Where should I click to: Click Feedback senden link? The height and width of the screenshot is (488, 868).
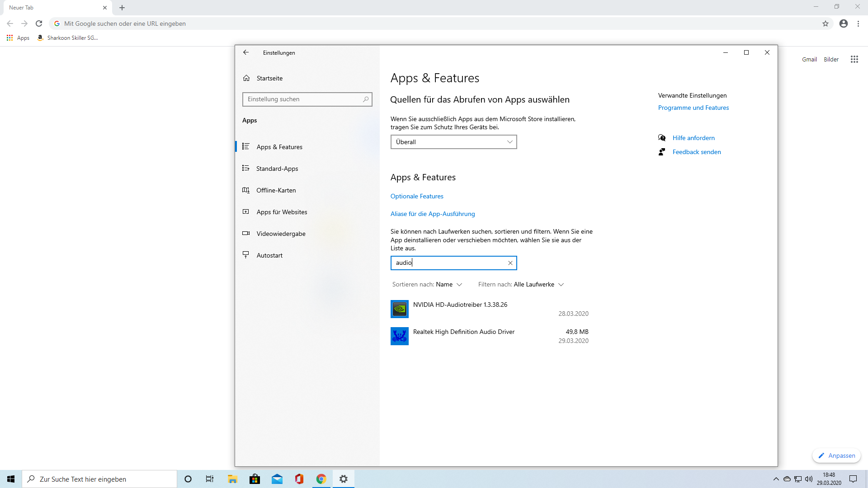[x=696, y=152]
